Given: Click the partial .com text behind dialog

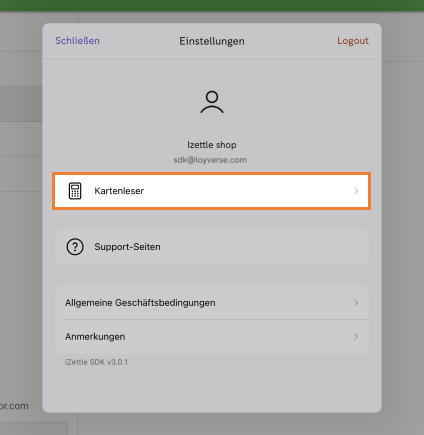Looking at the screenshot, I should (x=14, y=406).
